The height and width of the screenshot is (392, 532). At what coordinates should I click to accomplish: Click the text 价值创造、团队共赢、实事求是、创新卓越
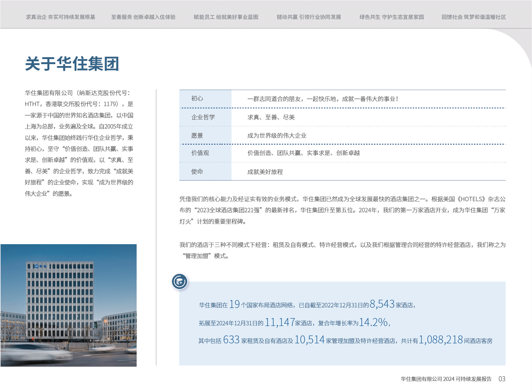(x=304, y=153)
